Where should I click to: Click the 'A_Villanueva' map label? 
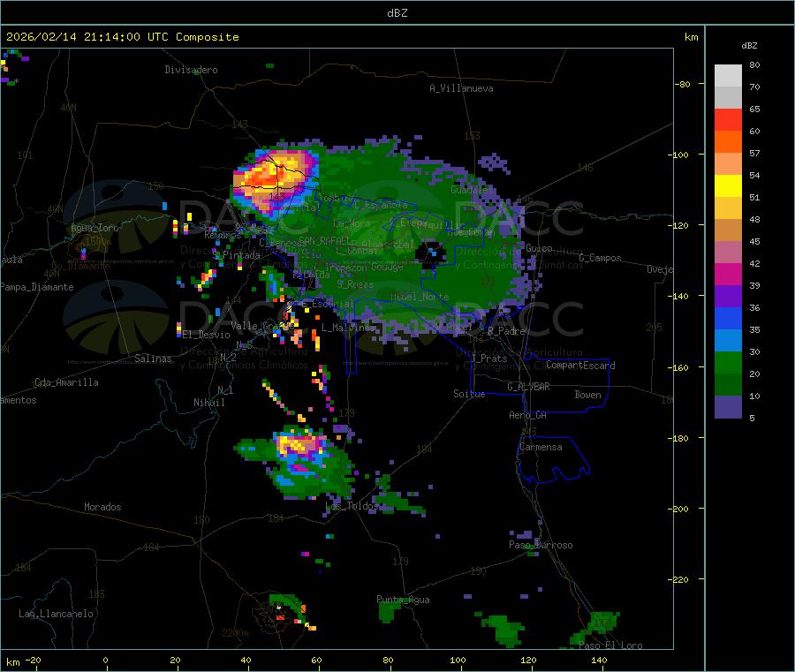point(461,88)
